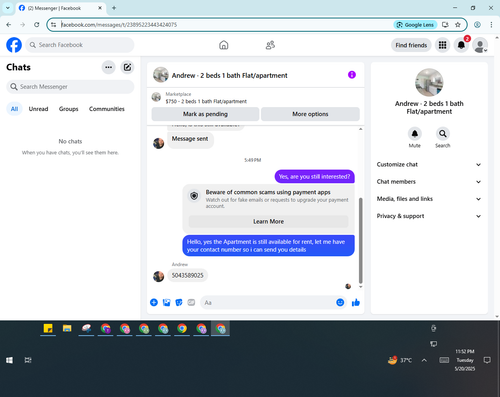The image size is (500, 397).
Task: Expand Privacy & support section
Action: click(429, 216)
